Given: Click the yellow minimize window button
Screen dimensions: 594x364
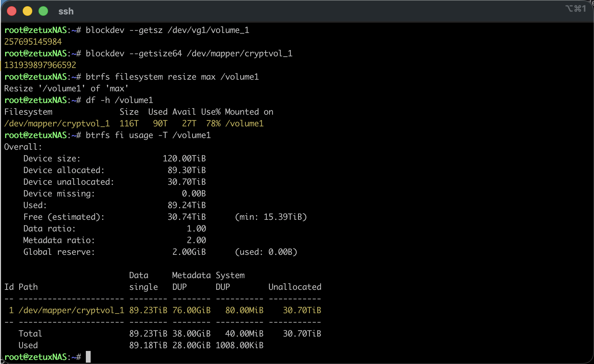Looking at the screenshot, I should (x=27, y=11).
